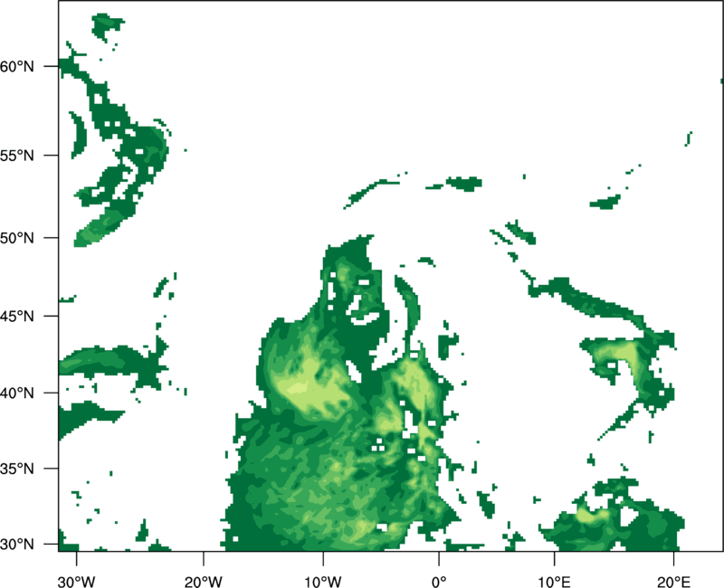Select the 40°N latitude label

17,394
